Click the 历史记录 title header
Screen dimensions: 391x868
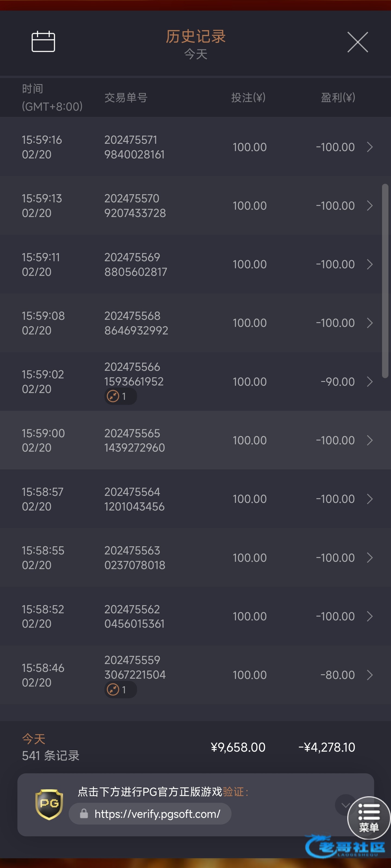click(x=195, y=36)
